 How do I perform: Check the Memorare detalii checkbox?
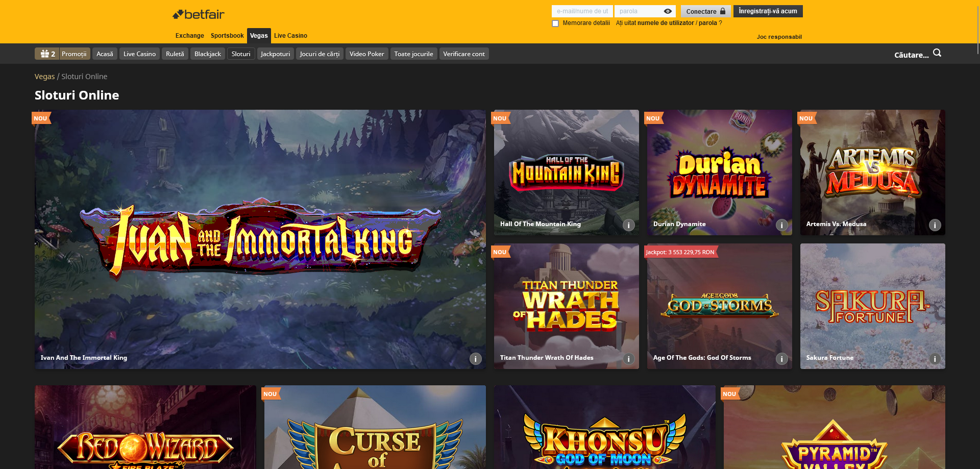click(555, 23)
